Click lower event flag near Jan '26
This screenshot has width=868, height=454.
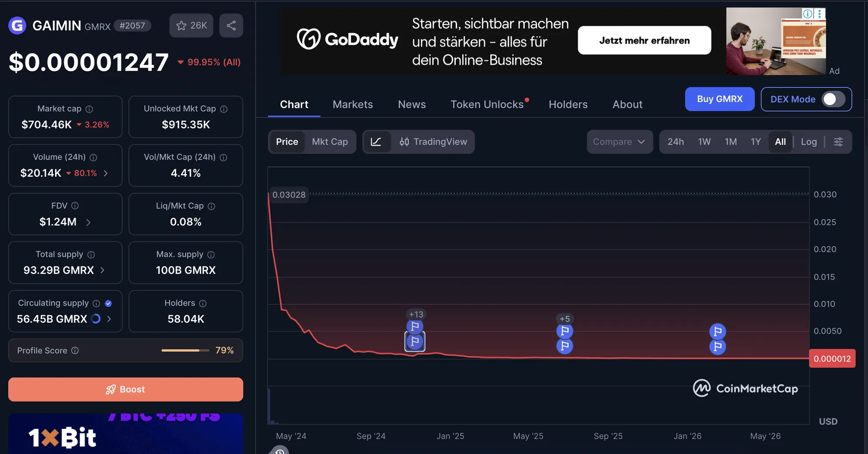718,347
